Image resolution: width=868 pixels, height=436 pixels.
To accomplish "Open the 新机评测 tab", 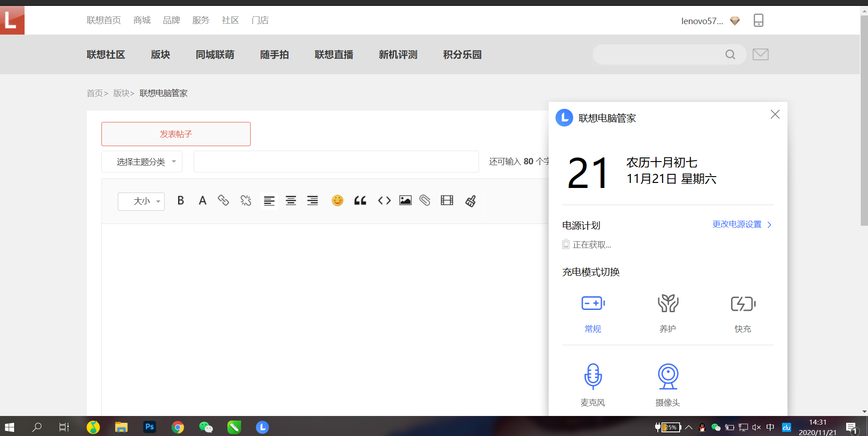I will [x=398, y=55].
